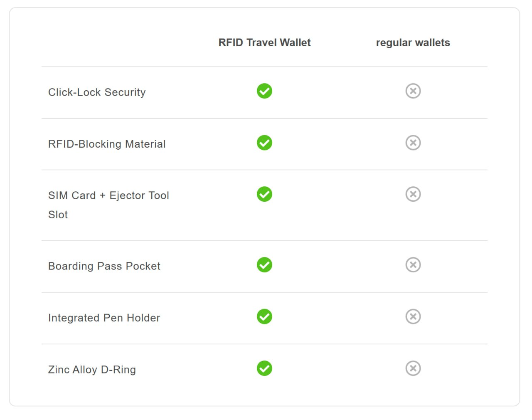Screen dimensions: 532x420
Task: Click the RFID-Blocking Material feature label
Action: tap(107, 144)
